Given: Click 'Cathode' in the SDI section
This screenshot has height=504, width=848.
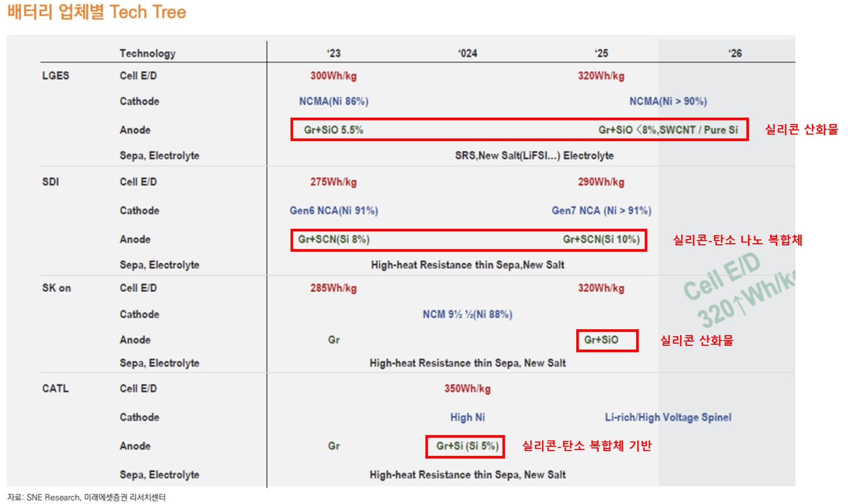Looking at the screenshot, I should [x=139, y=211].
